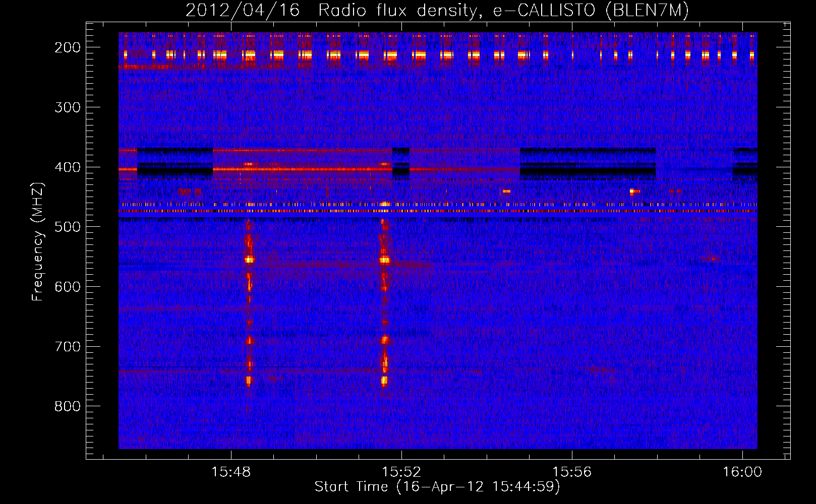Screen dimensions: 816x504
Task: Click the 700 frequency tick label
Action: coord(68,347)
